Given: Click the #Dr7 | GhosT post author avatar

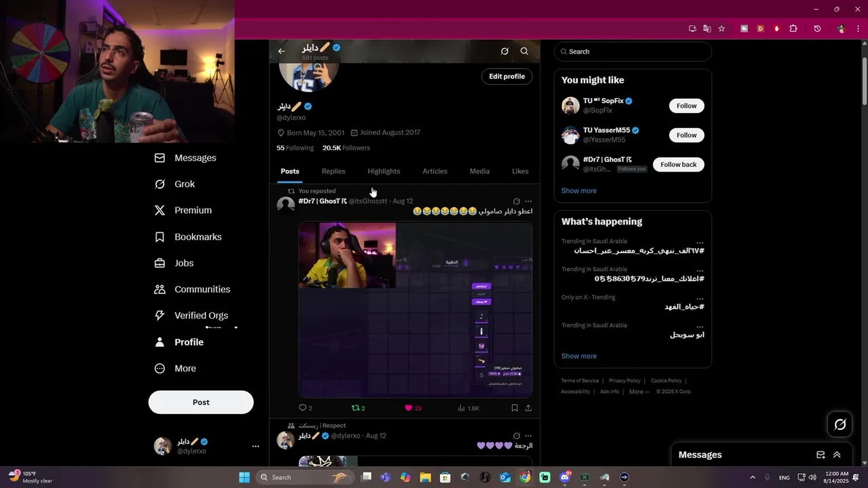Looking at the screenshot, I should pyautogui.click(x=286, y=205).
